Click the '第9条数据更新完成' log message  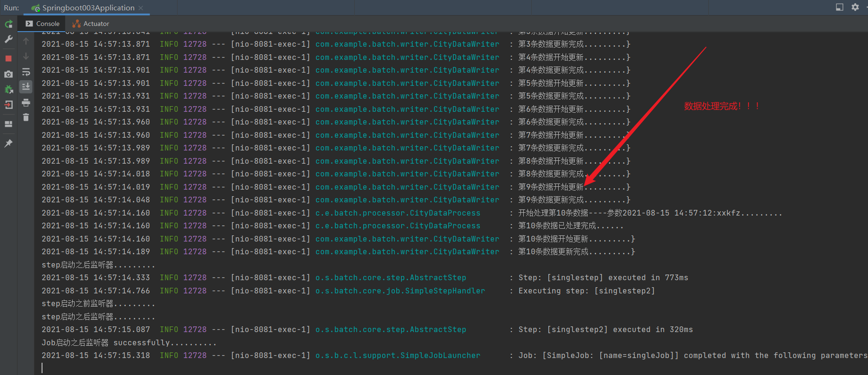coord(574,200)
